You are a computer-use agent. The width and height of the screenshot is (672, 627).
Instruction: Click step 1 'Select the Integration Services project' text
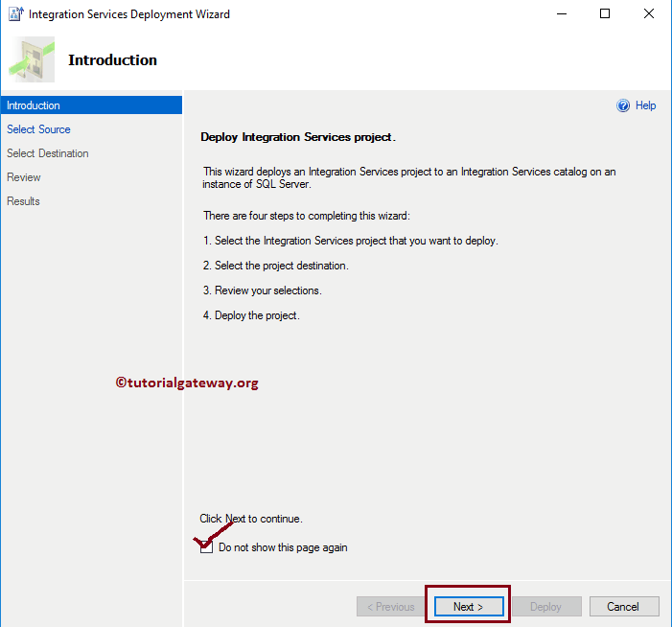[x=357, y=241]
